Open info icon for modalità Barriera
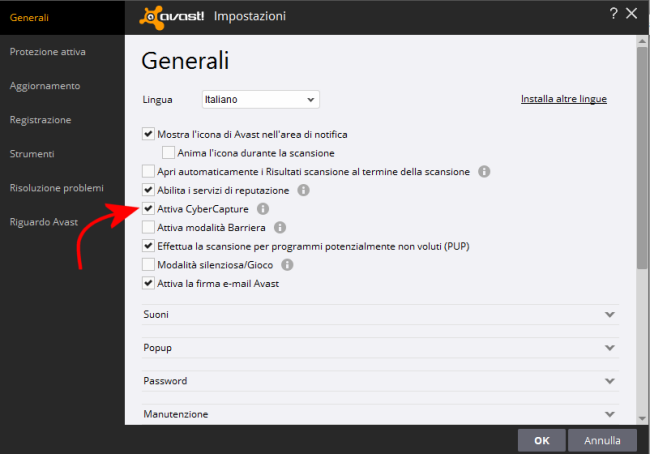Screen dimensions: 650x454 280,228
